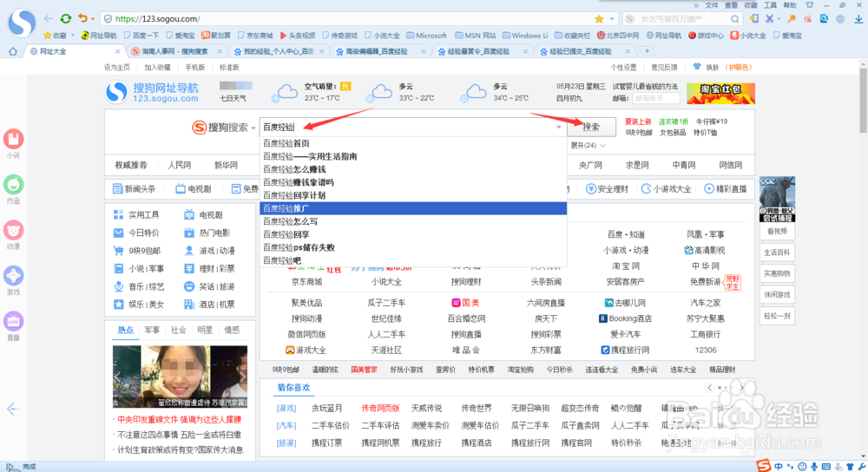The height and width of the screenshot is (472, 868).
Task: Click the browser back arrow
Action: point(49,18)
